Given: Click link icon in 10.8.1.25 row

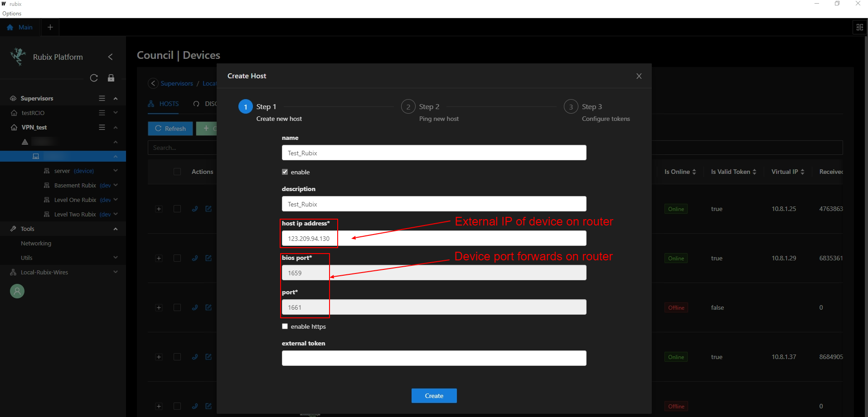Looking at the screenshot, I should [x=195, y=209].
